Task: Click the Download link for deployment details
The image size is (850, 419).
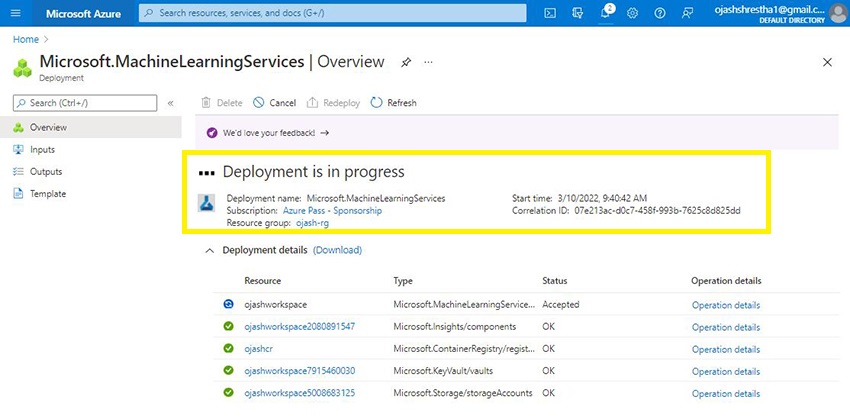Action: coord(337,250)
